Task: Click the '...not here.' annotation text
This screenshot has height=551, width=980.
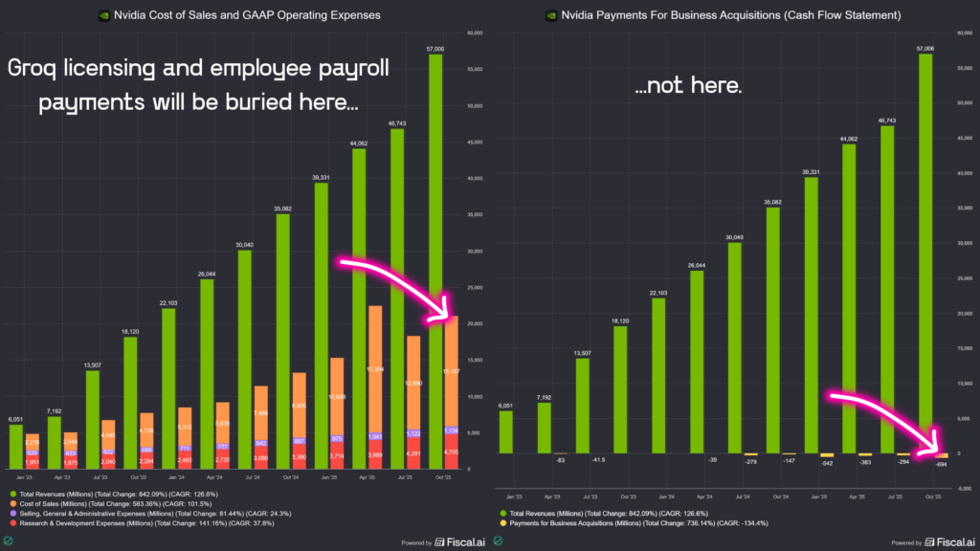Action: pyautogui.click(x=688, y=85)
